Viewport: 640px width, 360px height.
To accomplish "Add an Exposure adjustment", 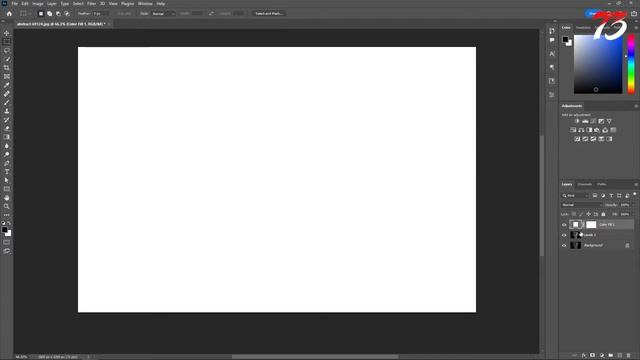I will click(x=601, y=121).
